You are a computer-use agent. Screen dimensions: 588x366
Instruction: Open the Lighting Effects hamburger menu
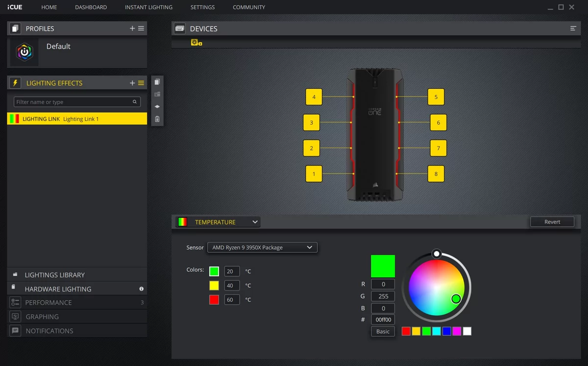[141, 83]
